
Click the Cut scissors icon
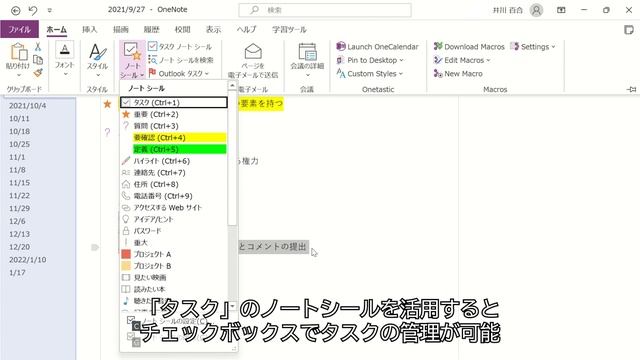(x=38, y=47)
